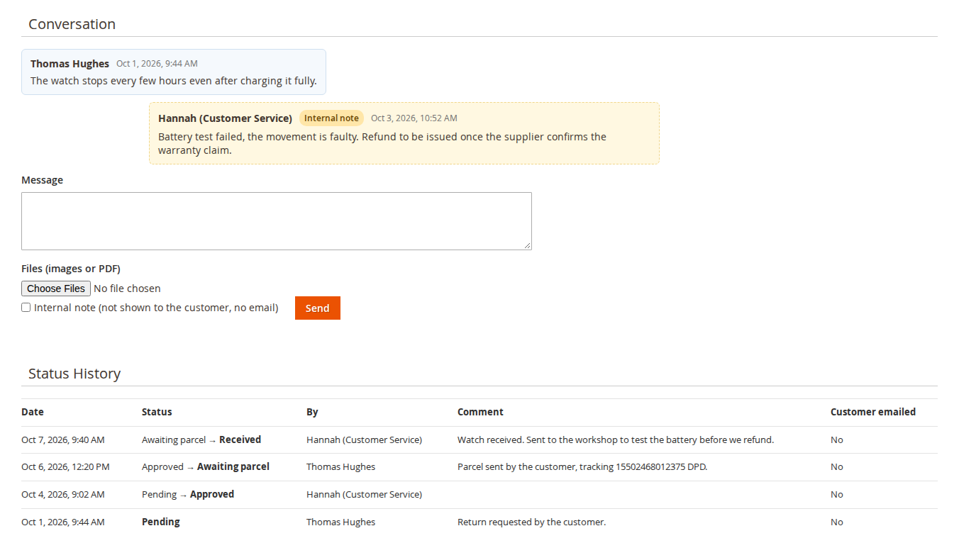959x560 pixels.
Task: Click the Awaiting parcel → Received status
Action: click(x=201, y=439)
